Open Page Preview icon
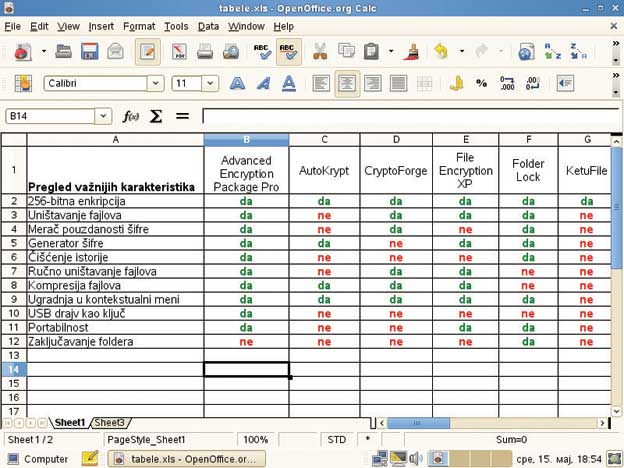624x468 pixels. point(231,52)
